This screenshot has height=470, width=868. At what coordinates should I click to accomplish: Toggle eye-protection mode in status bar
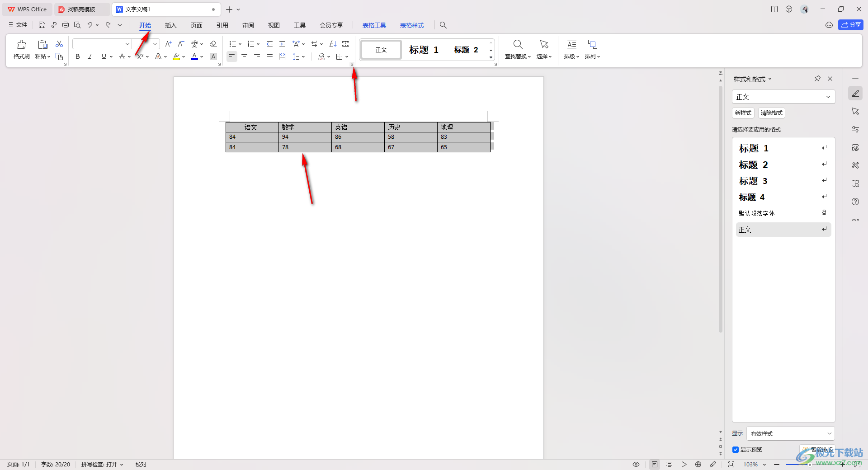[x=636, y=465]
